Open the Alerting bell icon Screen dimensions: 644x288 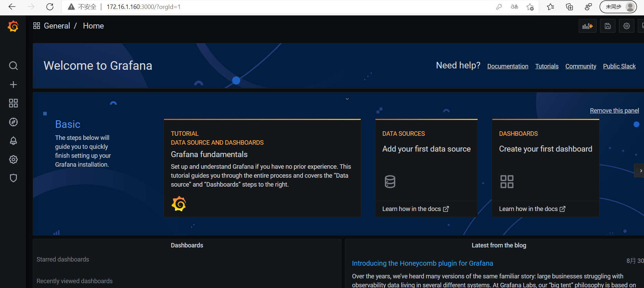(13, 141)
